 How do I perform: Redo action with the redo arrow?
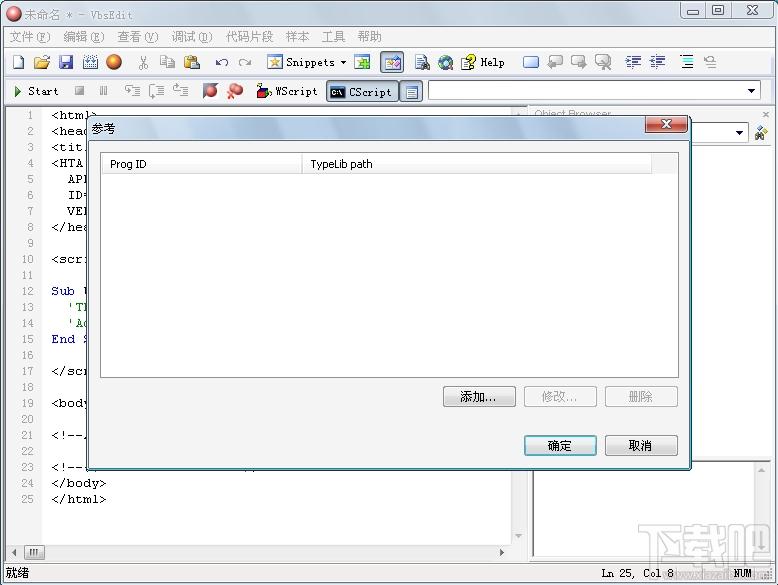click(245, 62)
